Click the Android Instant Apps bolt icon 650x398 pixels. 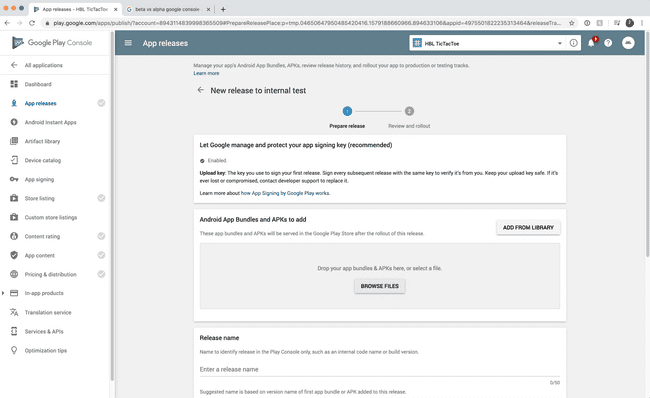(x=14, y=122)
